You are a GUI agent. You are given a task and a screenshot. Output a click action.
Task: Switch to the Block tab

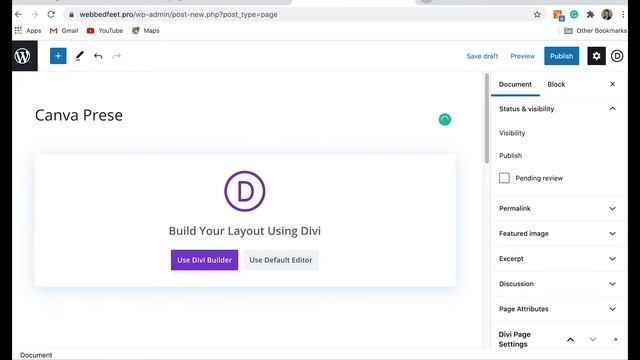[x=556, y=84]
